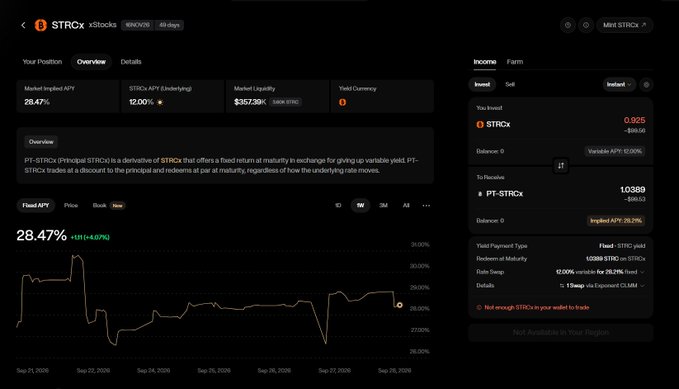
Task: Expand the Details 1 Swap row chevron
Action: tap(642, 285)
